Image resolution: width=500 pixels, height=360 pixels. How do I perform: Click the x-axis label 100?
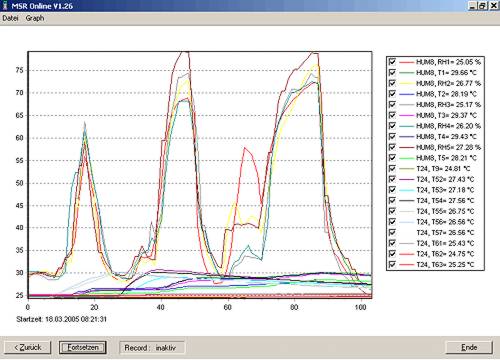360,307
